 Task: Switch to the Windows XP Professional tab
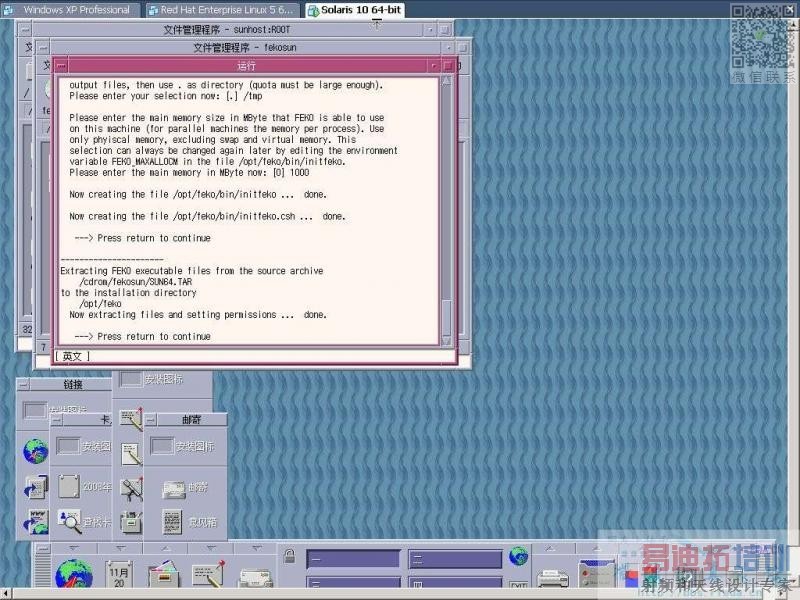77,10
